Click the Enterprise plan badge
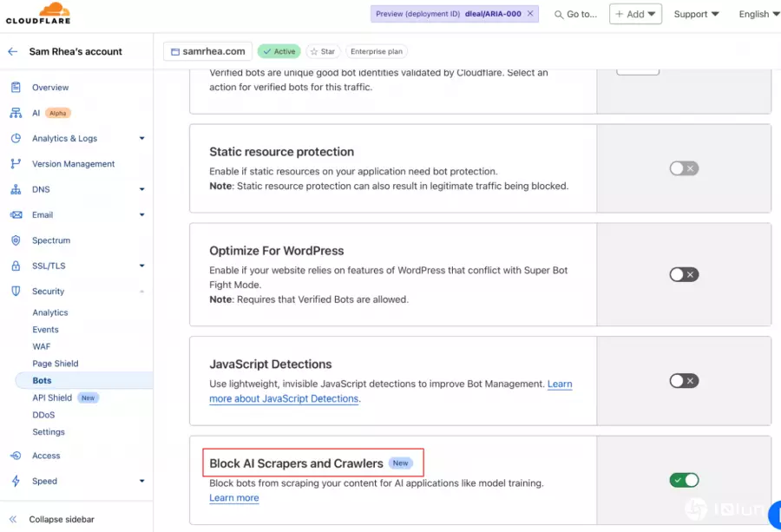Screen dimensions: 781x532 point(377,51)
